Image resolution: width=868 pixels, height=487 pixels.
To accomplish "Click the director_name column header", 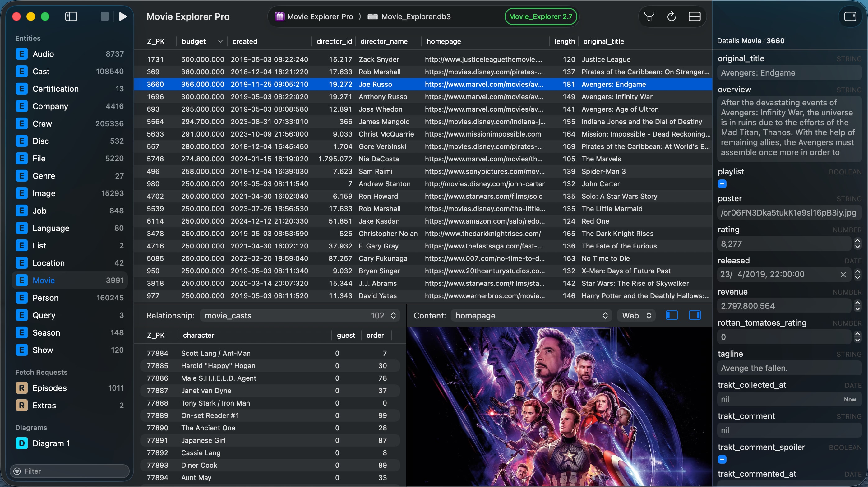I will [x=384, y=41].
